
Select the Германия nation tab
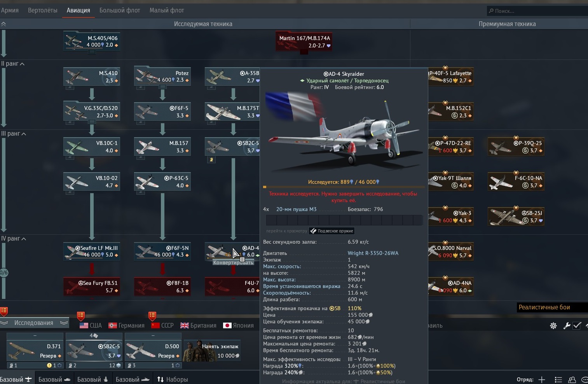coord(126,326)
